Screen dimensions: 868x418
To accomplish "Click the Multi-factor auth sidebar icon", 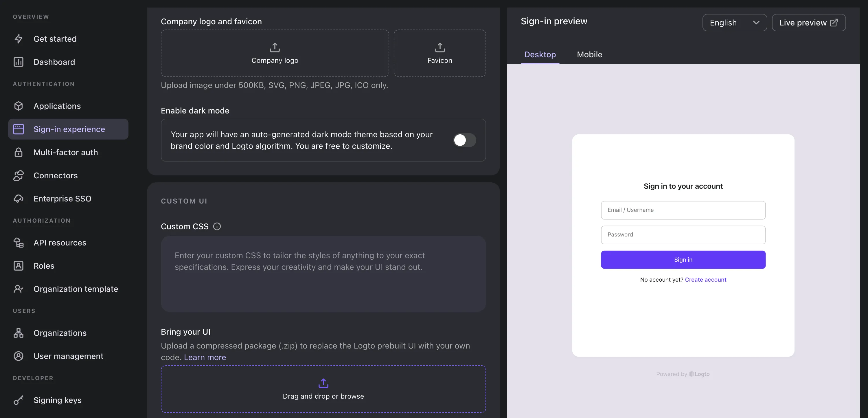I will click(x=18, y=152).
